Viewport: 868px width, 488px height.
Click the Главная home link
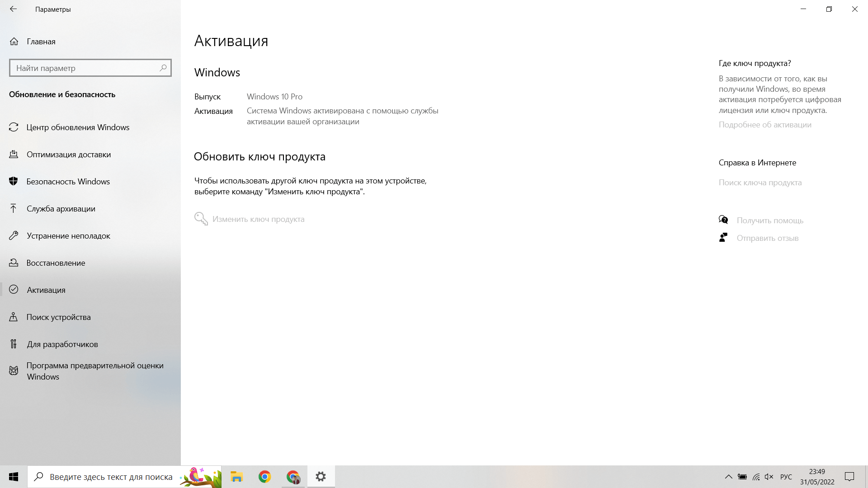click(41, 42)
